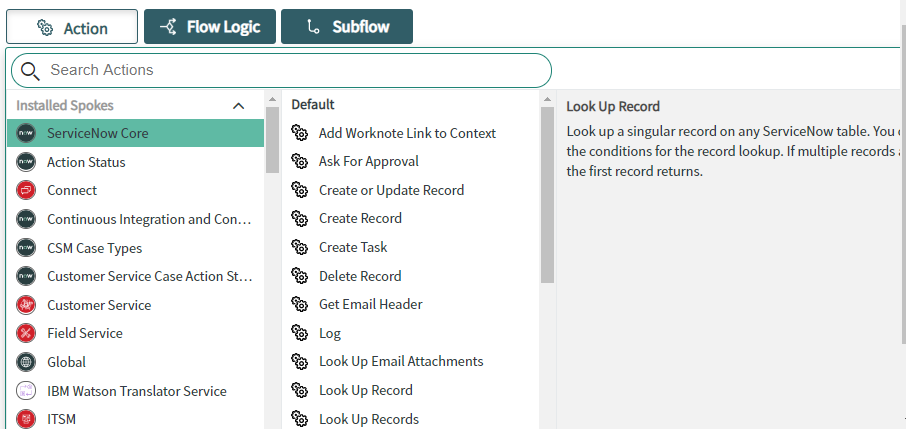Click gear icon beside Add Worknote Link
The height and width of the screenshot is (429, 906).
pyautogui.click(x=299, y=133)
